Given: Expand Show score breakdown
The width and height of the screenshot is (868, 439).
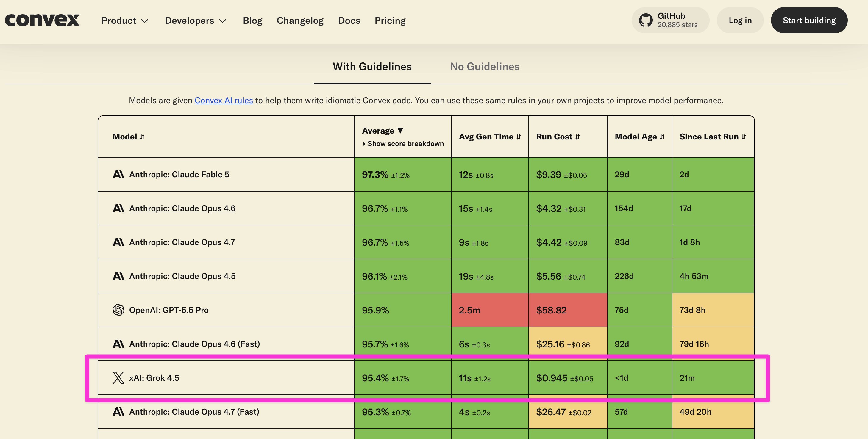Looking at the screenshot, I should tap(403, 144).
